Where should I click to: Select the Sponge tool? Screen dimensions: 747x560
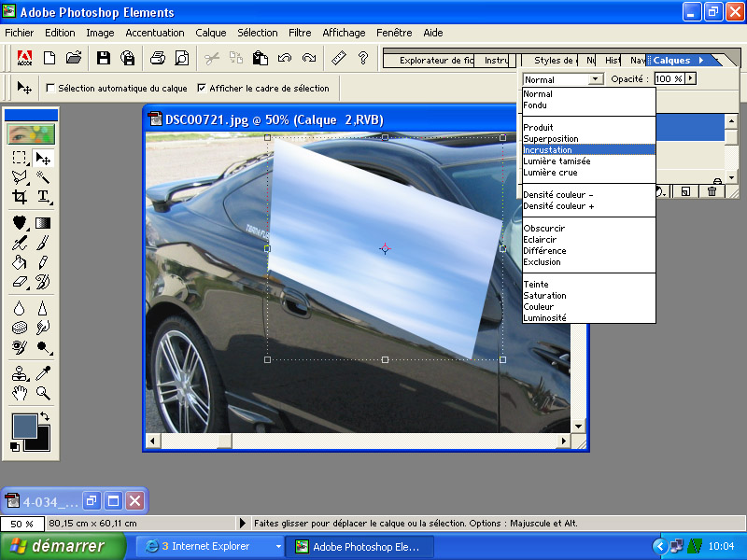19,328
